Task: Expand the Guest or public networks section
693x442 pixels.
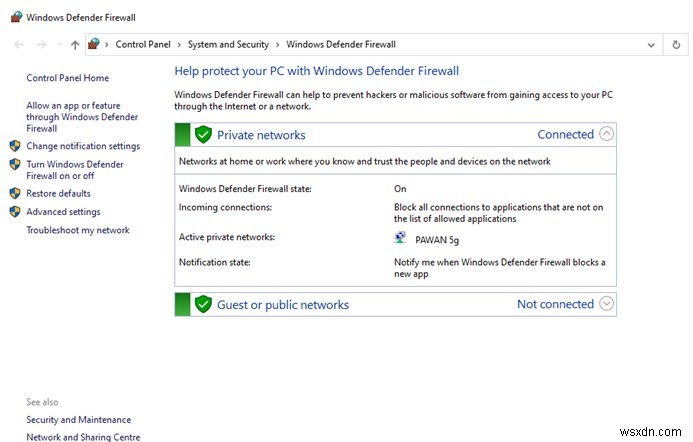Action: (607, 304)
